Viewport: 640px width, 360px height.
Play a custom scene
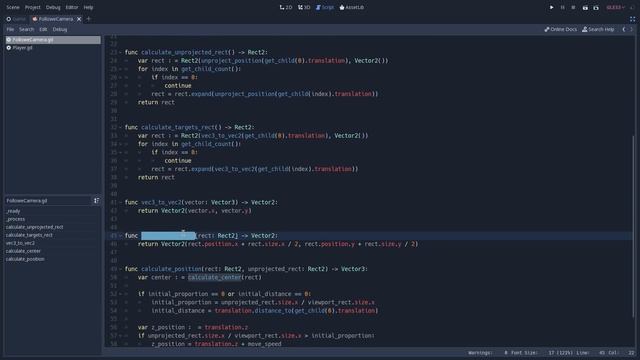[596, 7]
